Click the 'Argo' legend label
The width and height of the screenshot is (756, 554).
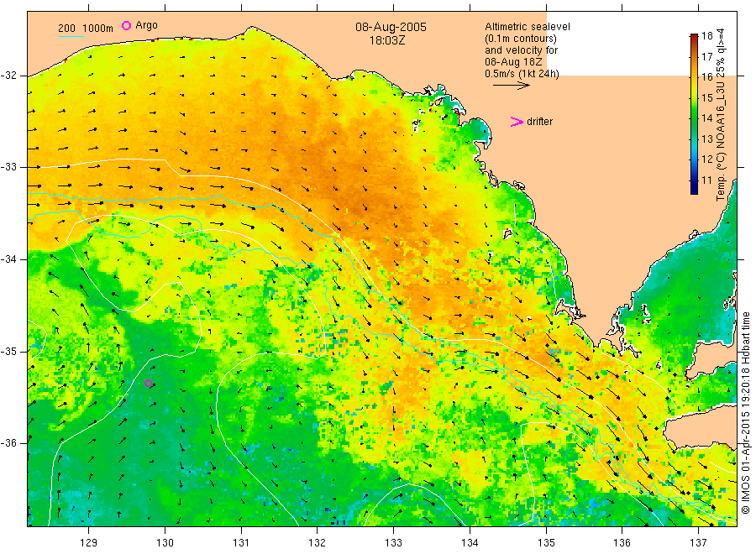tap(146, 25)
